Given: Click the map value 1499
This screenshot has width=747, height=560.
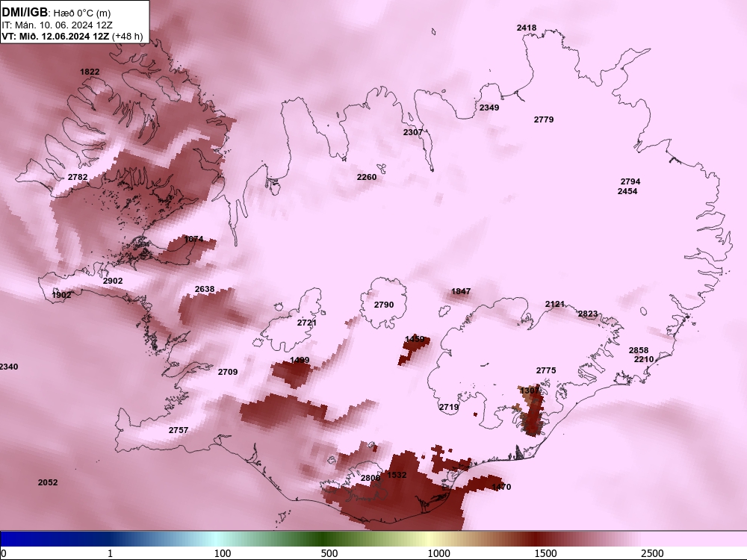Looking at the screenshot, I should 300,361.
